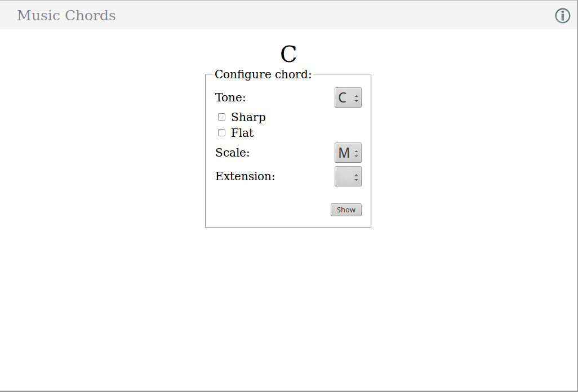Open the Tone dropdown showing C
This screenshot has height=392, width=578.
point(348,97)
